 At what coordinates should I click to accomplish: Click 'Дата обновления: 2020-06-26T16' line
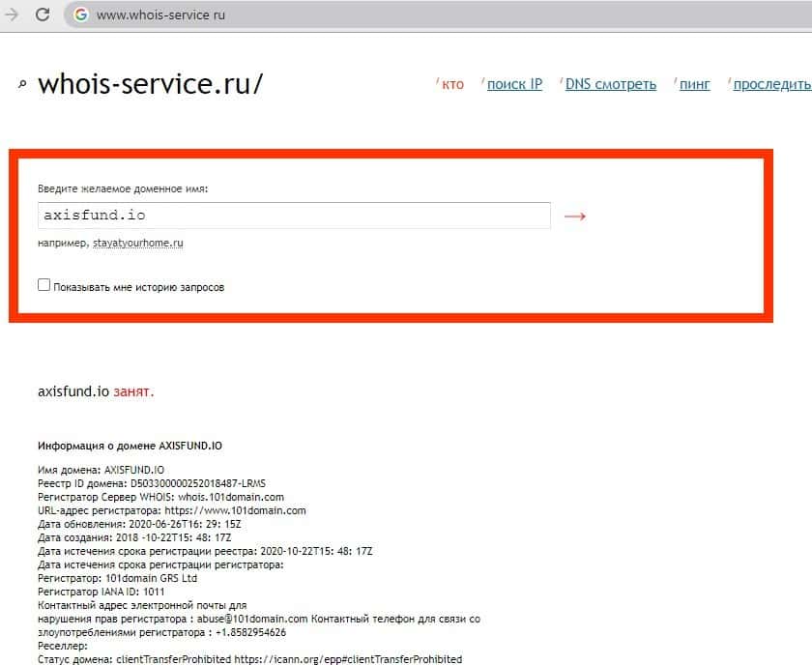click(140, 524)
